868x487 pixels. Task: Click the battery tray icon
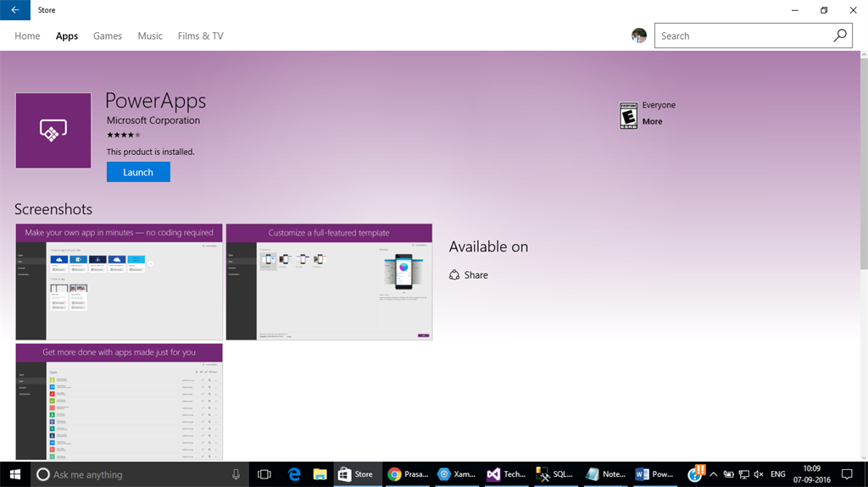[x=728, y=474]
